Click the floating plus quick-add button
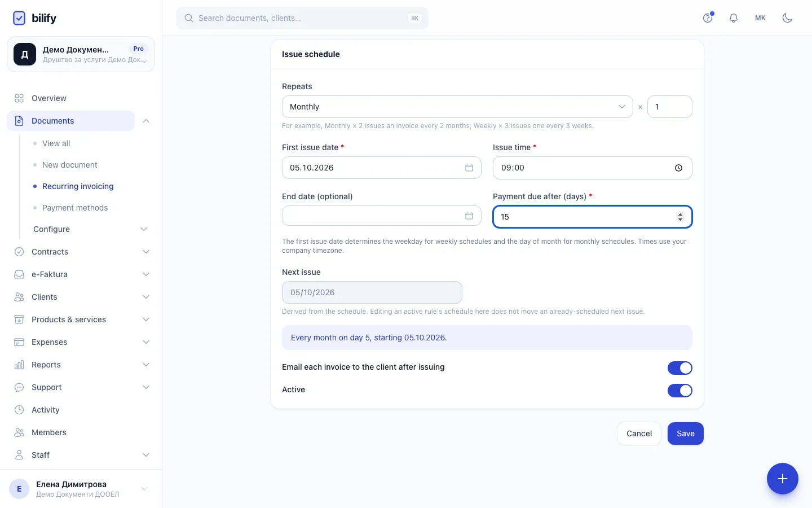 pyautogui.click(x=783, y=479)
